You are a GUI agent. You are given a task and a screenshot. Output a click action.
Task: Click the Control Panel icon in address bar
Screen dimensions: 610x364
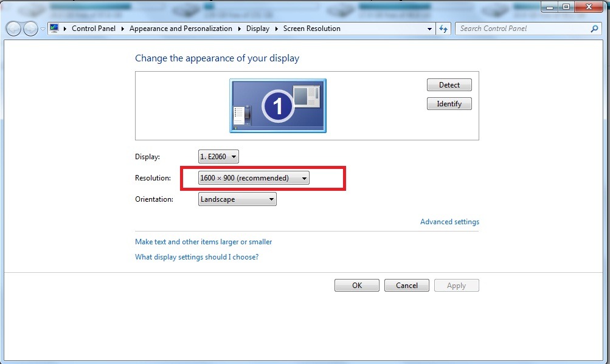point(55,29)
